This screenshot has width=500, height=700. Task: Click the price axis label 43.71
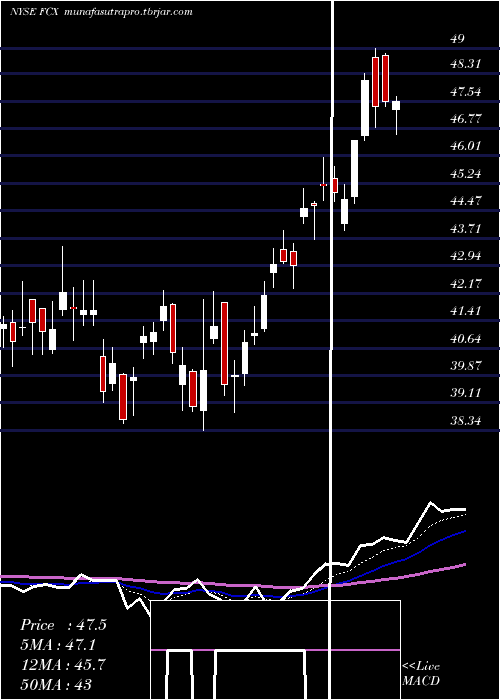click(x=466, y=229)
